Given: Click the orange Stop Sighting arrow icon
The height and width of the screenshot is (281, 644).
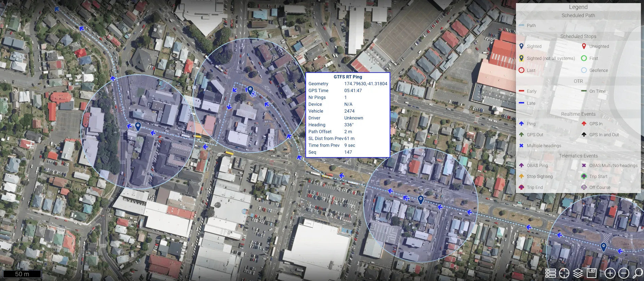Looking at the screenshot, I should pyautogui.click(x=521, y=176).
